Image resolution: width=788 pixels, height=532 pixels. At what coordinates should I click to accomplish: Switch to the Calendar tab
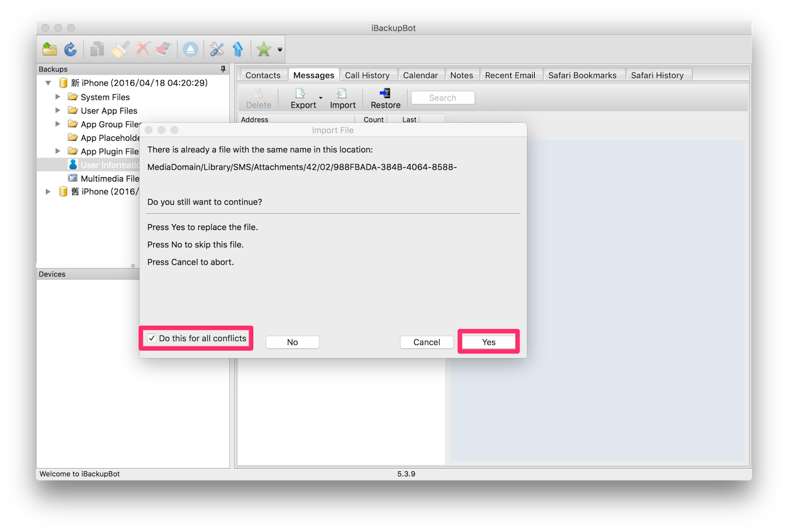coord(420,75)
